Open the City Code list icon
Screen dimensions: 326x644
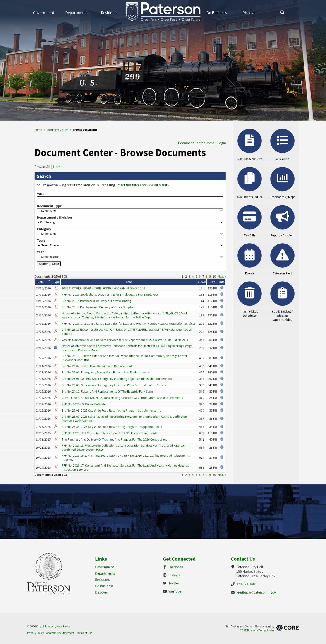click(x=282, y=141)
